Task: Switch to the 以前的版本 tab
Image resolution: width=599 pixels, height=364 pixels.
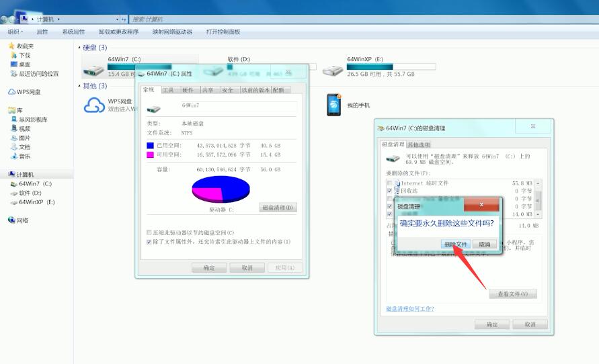Action: tap(255, 90)
